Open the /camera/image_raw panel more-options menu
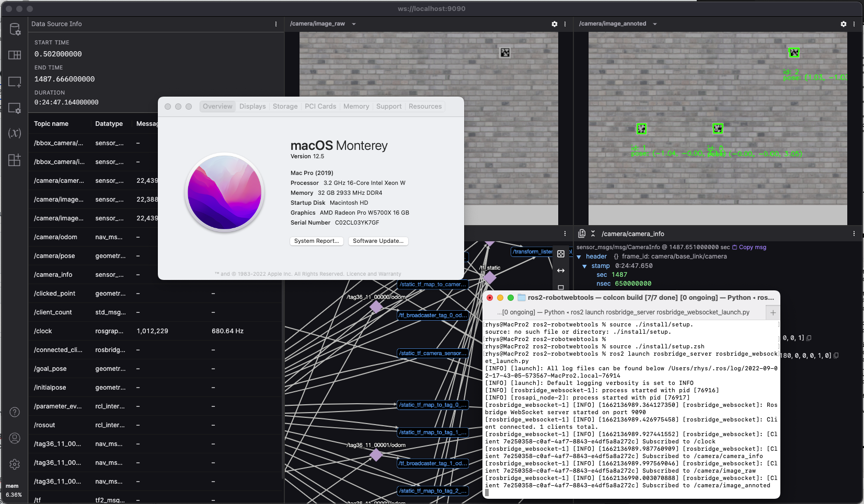The height and width of the screenshot is (504, 864). click(x=565, y=24)
